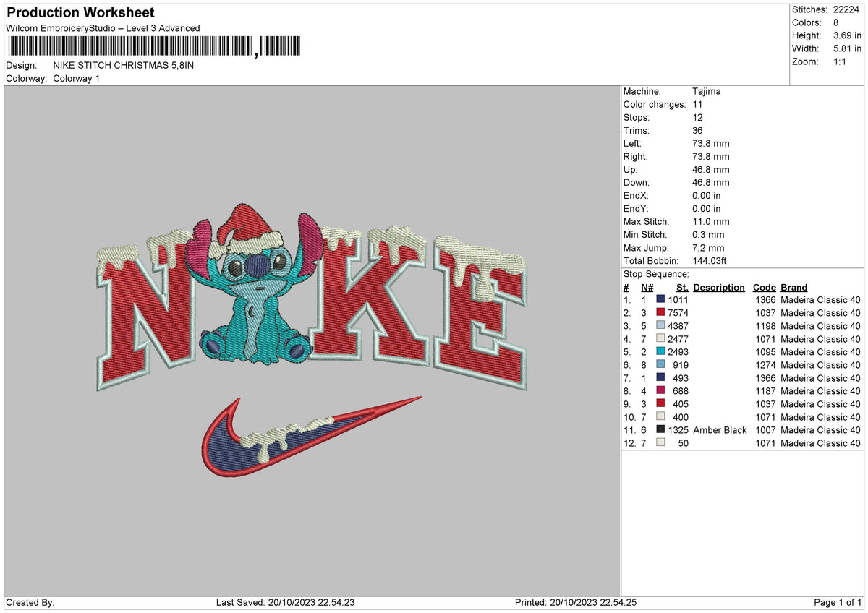Click the 'Description' column header
This screenshot has width=868, height=613.
tap(718, 287)
